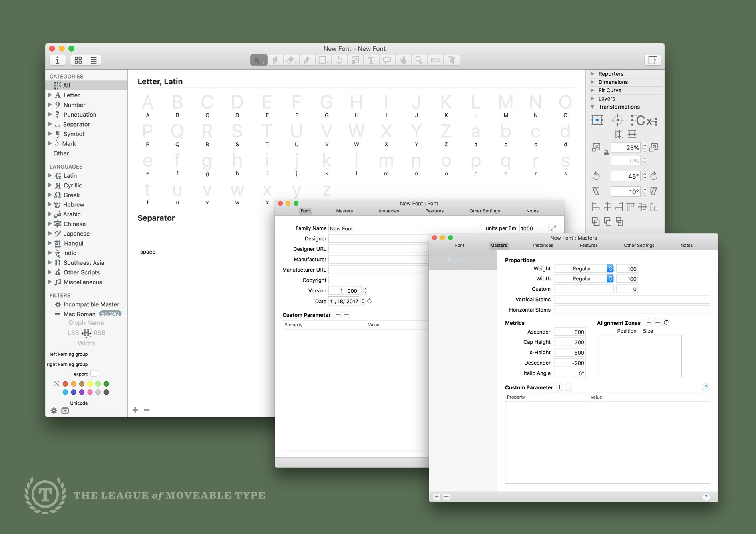
Task: Set the transform origin grid point
Action: [x=597, y=120]
